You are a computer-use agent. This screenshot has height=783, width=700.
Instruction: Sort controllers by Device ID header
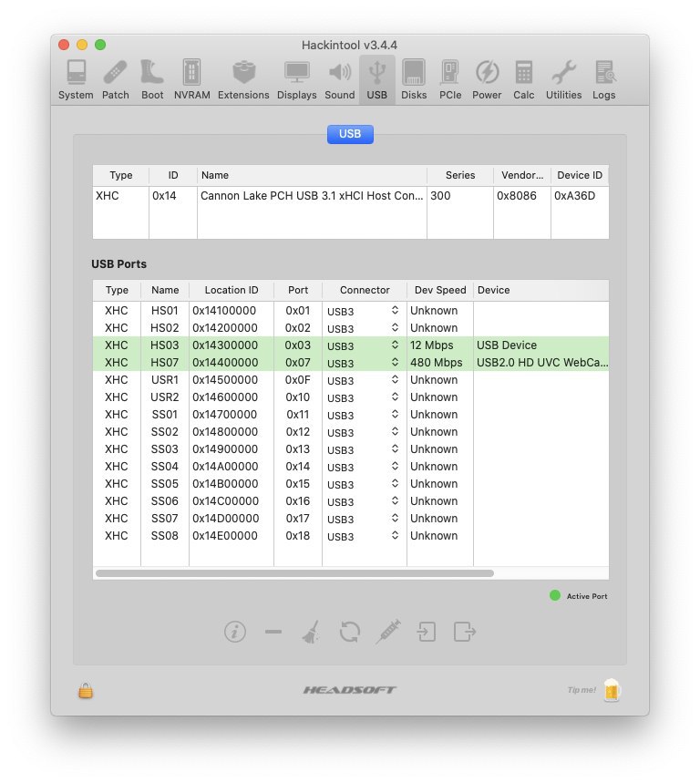pyautogui.click(x=580, y=175)
